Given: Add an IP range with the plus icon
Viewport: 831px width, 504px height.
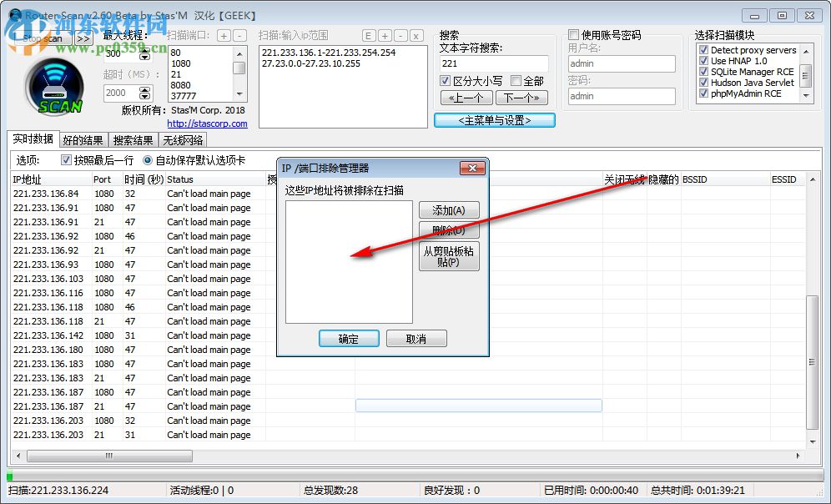Looking at the screenshot, I should tap(385, 37).
